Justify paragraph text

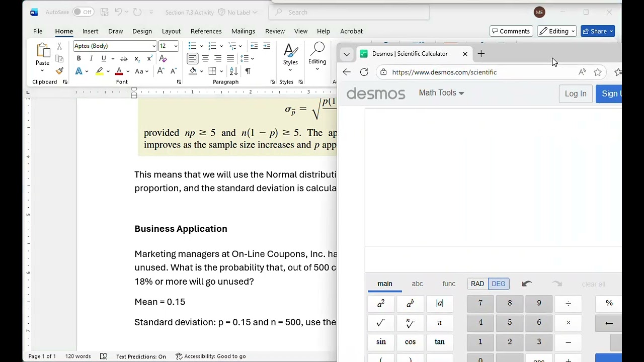click(230, 58)
